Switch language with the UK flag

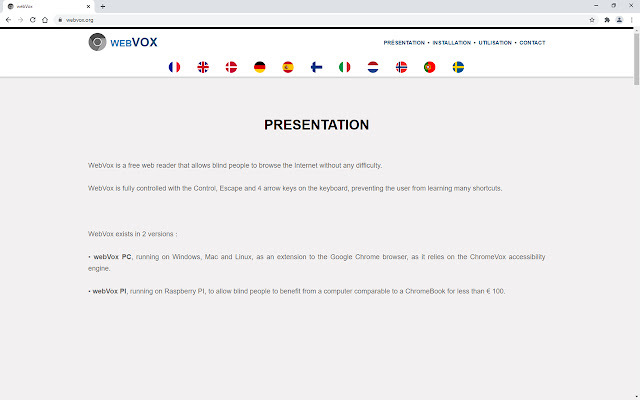coord(203,67)
